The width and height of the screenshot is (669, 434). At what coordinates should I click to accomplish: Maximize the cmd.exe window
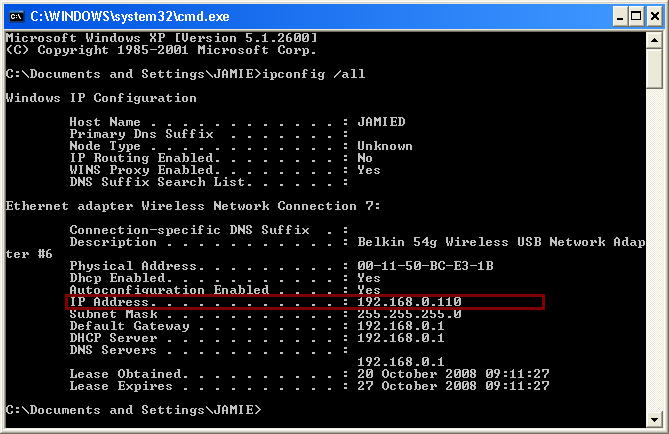[x=636, y=17]
